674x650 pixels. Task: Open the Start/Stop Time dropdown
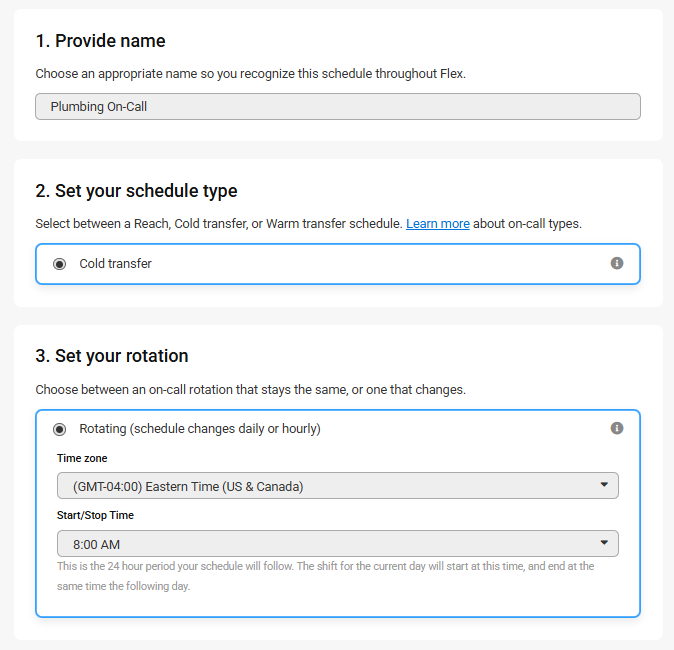pos(337,544)
